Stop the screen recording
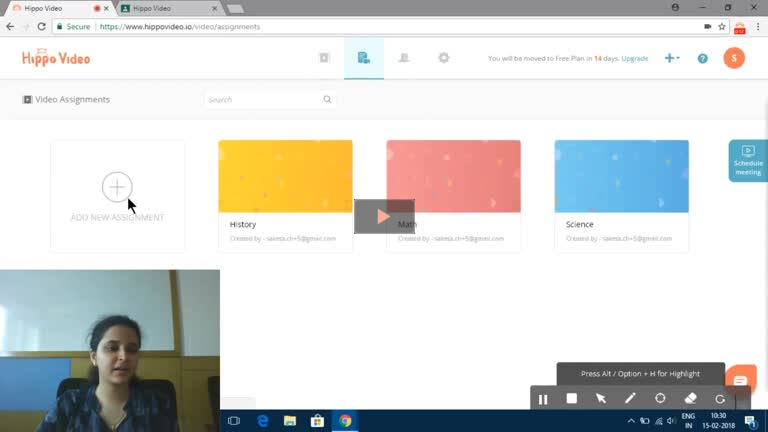The width and height of the screenshot is (768, 432). click(571, 399)
